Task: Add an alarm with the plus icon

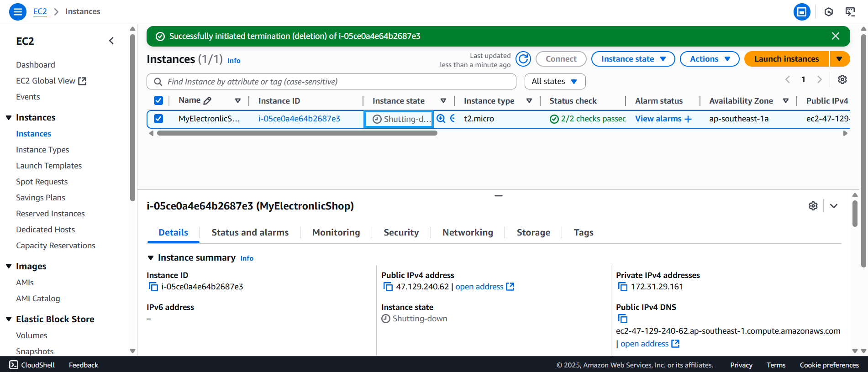Action: (x=688, y=119)
